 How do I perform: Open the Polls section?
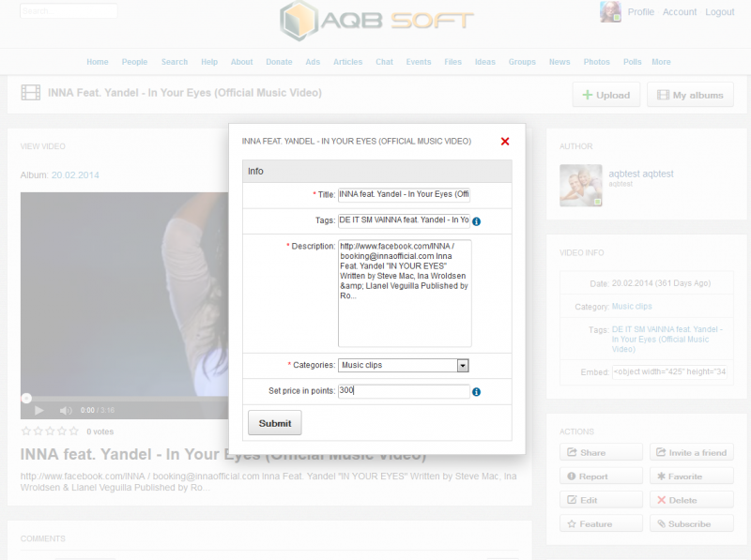click(632, 62)
